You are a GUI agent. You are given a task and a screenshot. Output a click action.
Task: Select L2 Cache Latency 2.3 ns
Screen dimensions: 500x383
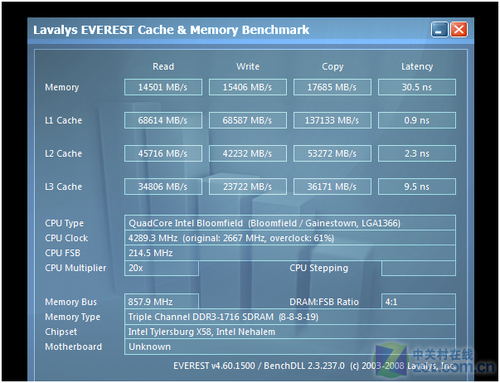click(417, 154)
